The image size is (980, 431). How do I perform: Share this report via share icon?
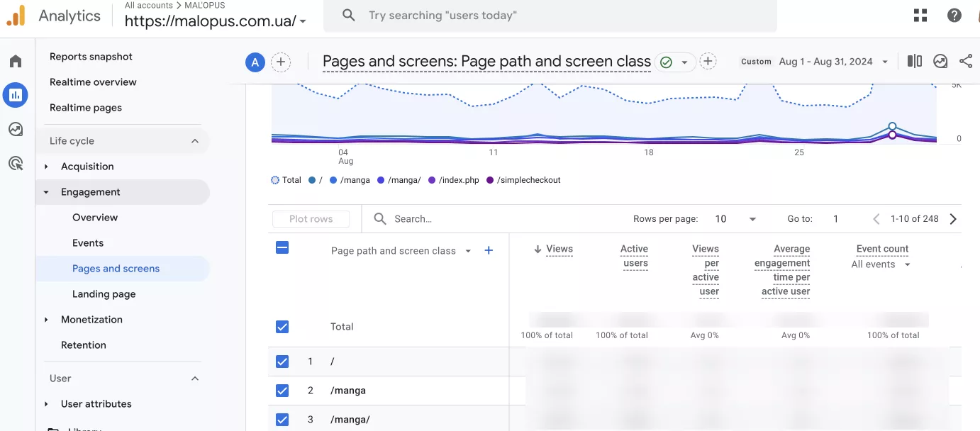click(966, 62)
